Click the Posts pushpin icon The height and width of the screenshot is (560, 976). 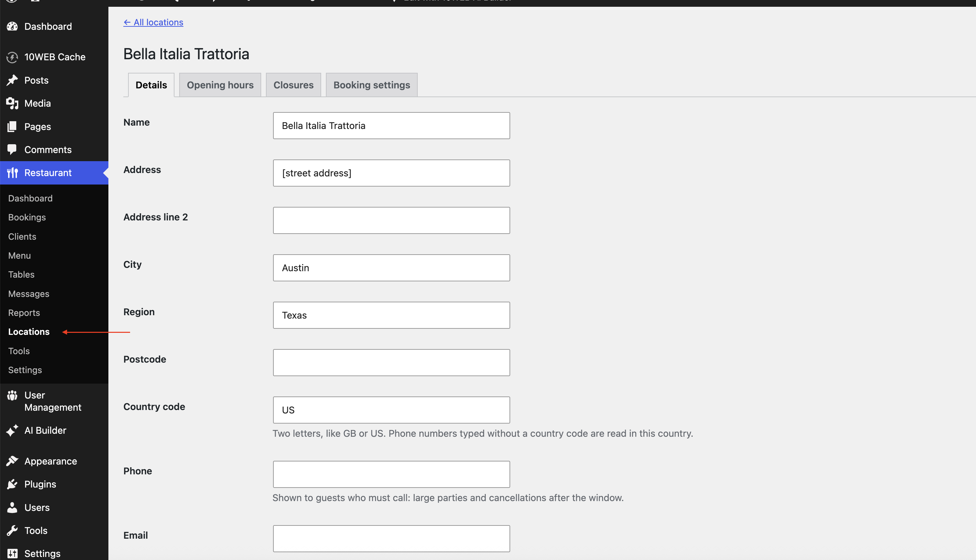(x=12, y=80)
